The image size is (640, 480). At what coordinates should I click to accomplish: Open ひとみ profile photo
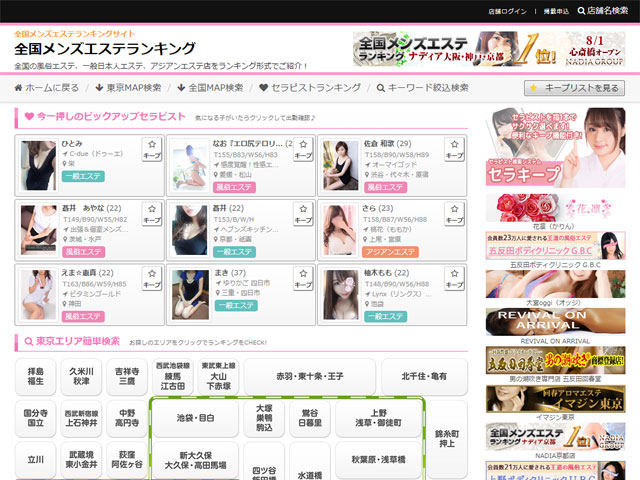[38, 165]
